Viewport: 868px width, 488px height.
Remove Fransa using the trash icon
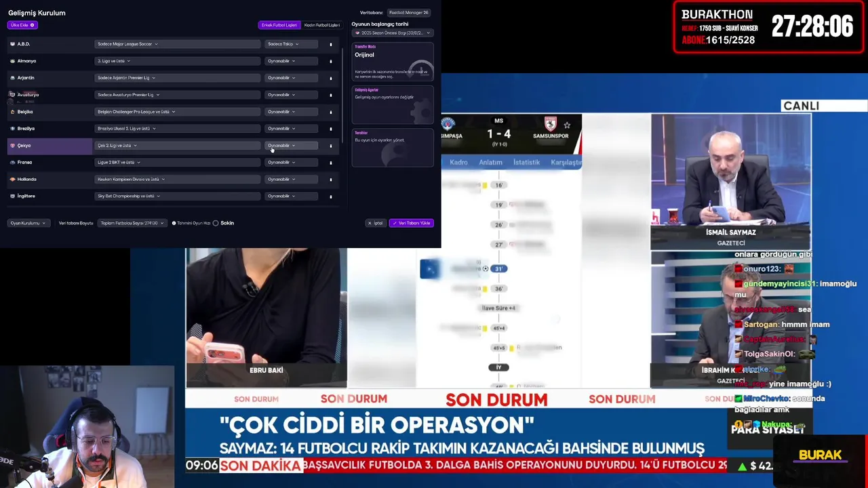[x=331, y=163]
